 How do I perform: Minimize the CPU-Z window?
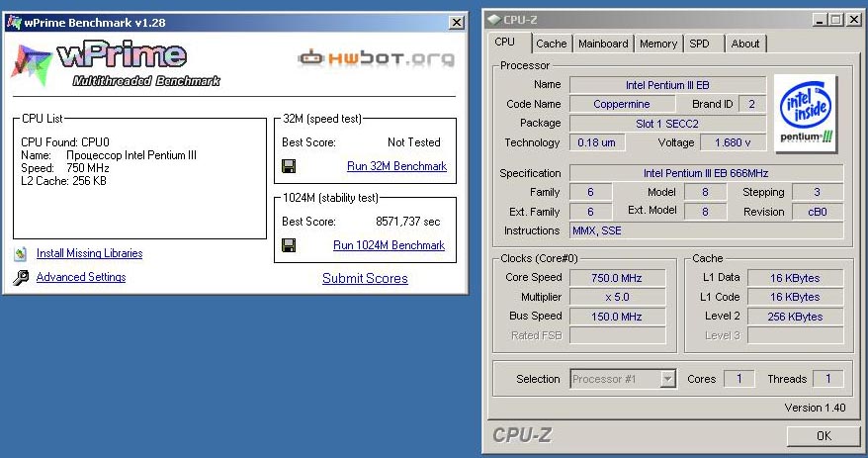[x=820, y=20]
